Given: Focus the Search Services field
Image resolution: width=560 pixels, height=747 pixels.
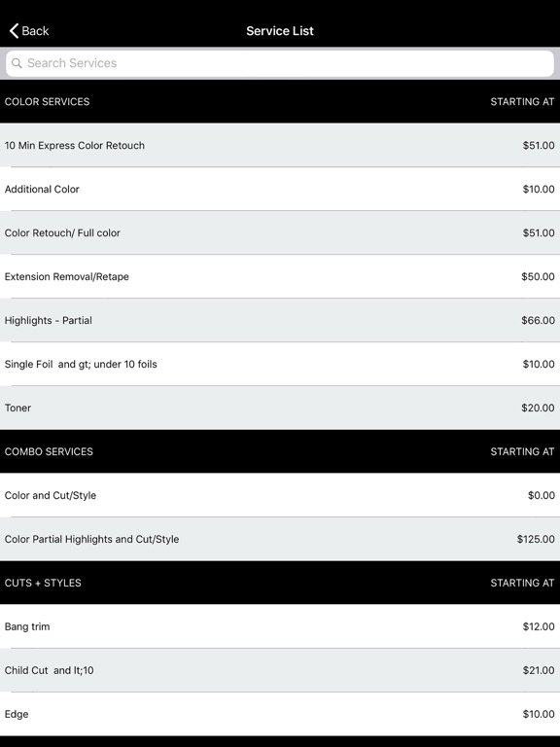Looking at the screenshot, I should (280, 63).
